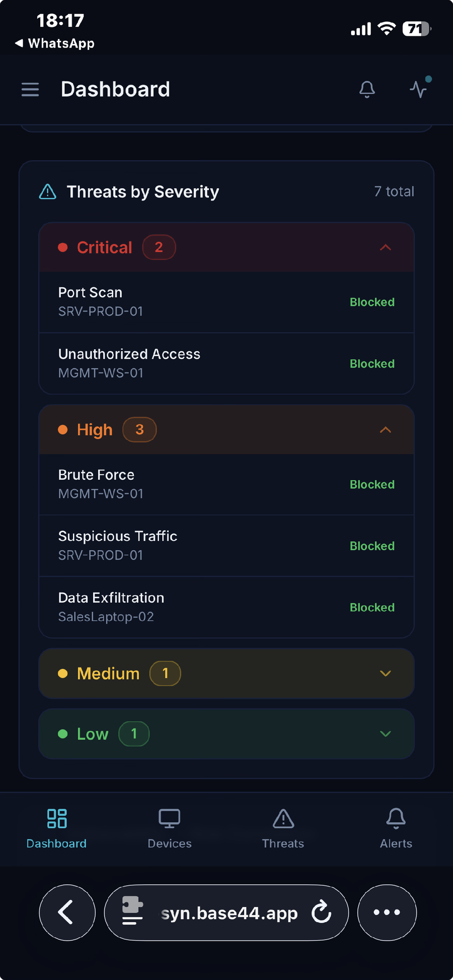
Task: Open notifications bell in header
Action: [x=367, y=90]
